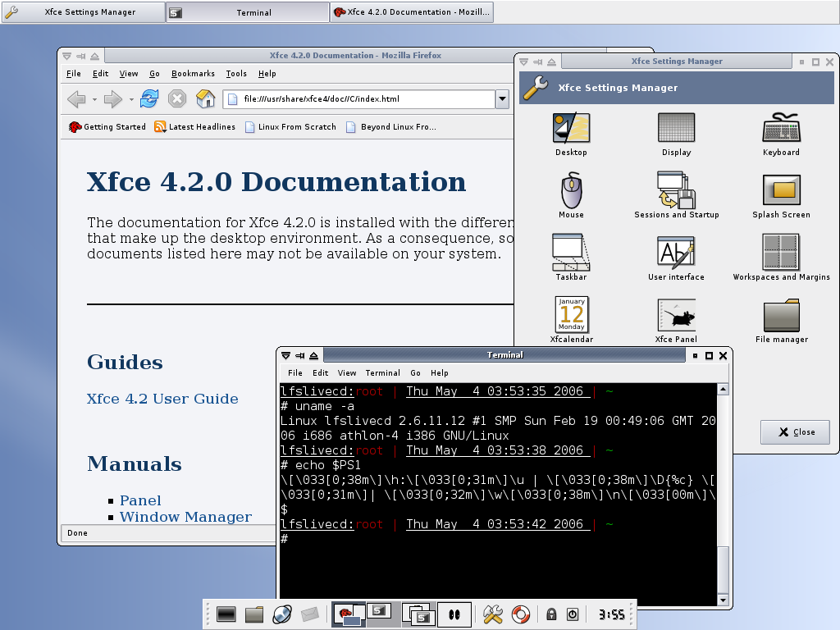Click Firefox's Back arrow button
The height and width of the screenshot is (630, 840).
[x=76, y=99]
